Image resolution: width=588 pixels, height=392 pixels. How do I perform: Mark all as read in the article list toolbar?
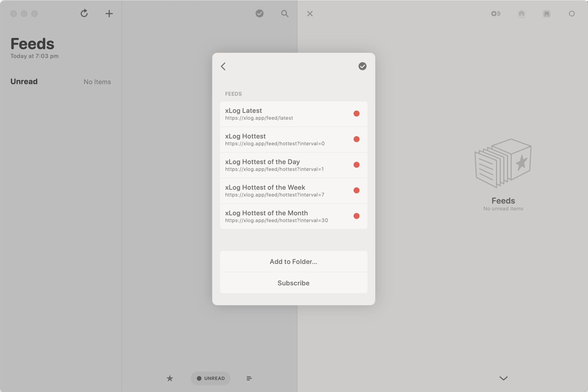click(260, 13)
